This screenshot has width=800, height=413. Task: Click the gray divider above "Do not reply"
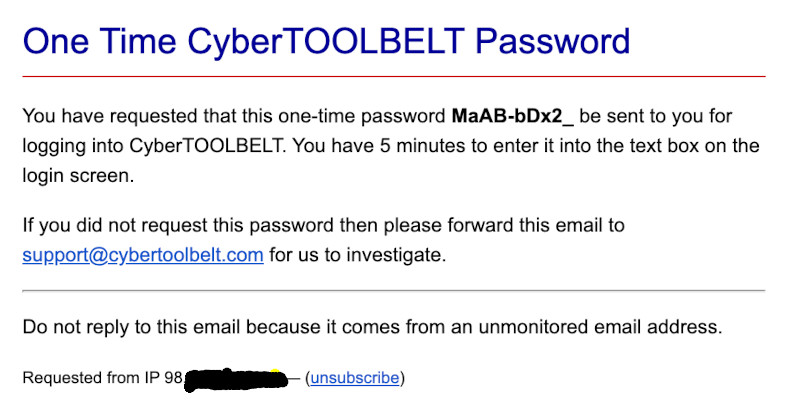[393, 290]
